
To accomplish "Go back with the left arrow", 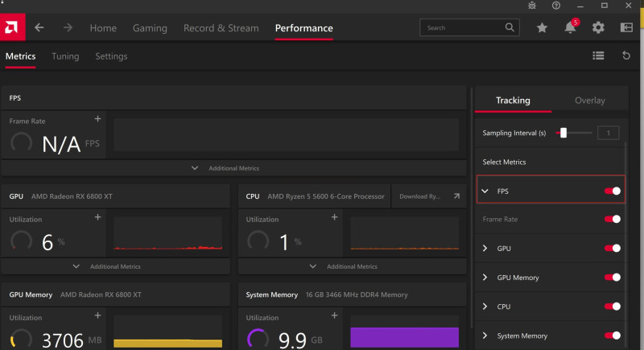I will click(39, 27).
